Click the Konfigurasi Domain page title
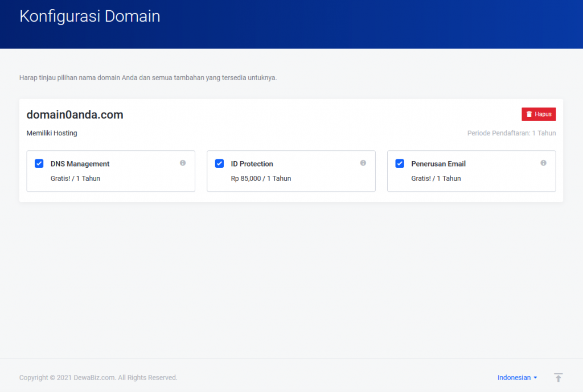The image size is (583, 392). coord(89,16)
